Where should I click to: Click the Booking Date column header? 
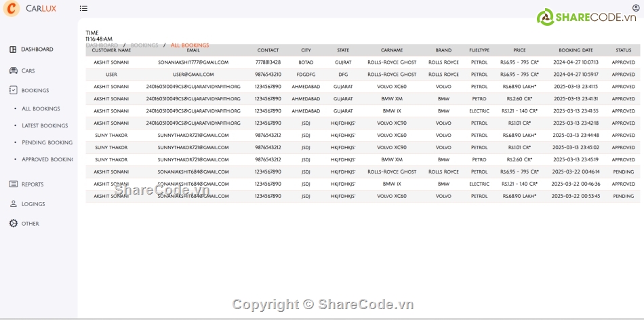point(576,50)
